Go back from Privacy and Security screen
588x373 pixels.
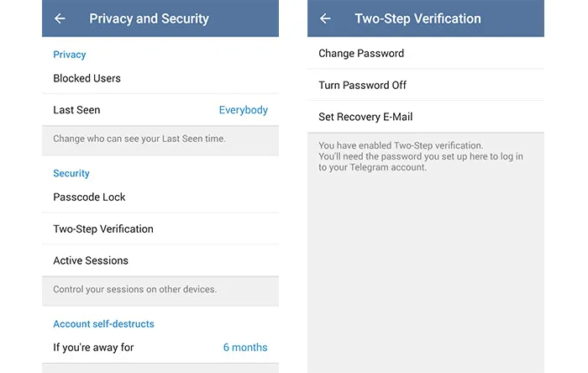(x=60, y=18)
